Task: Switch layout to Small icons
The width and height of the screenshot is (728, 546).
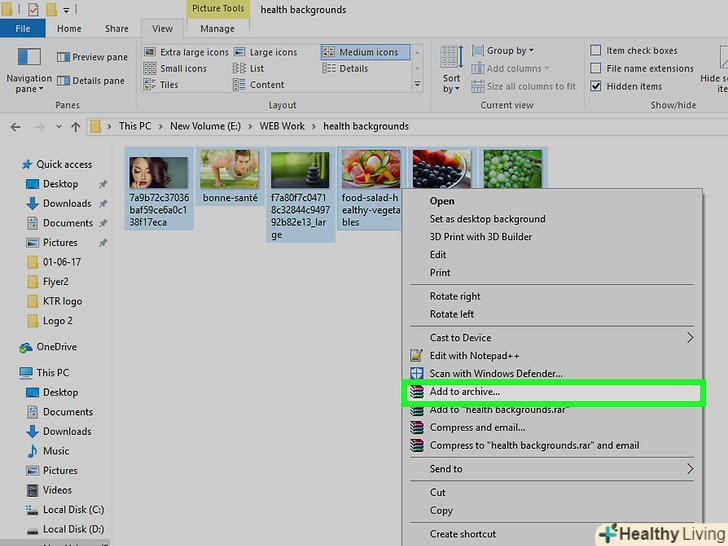Action: [x=175, y=68]
